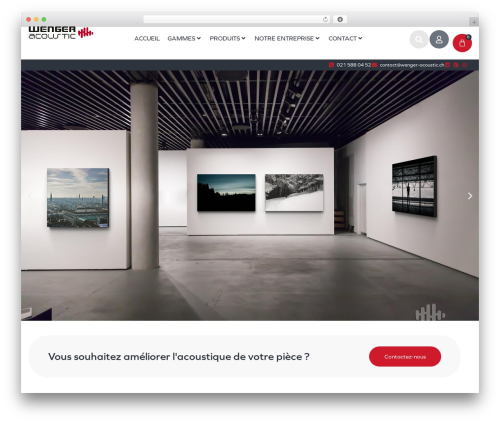500x423 pixels.
Task: Go to the ACCUEIL menu item
Action: click(147, 38)
